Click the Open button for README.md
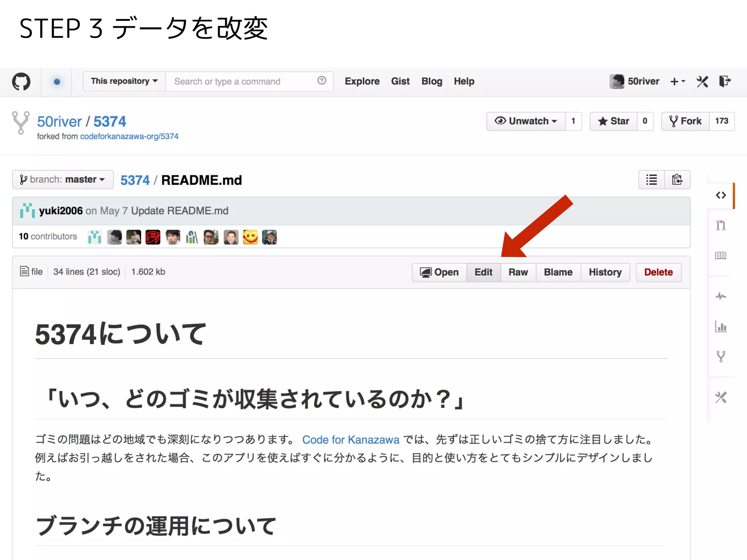This screenshot has height=560, width=747. tap(440, 272)
